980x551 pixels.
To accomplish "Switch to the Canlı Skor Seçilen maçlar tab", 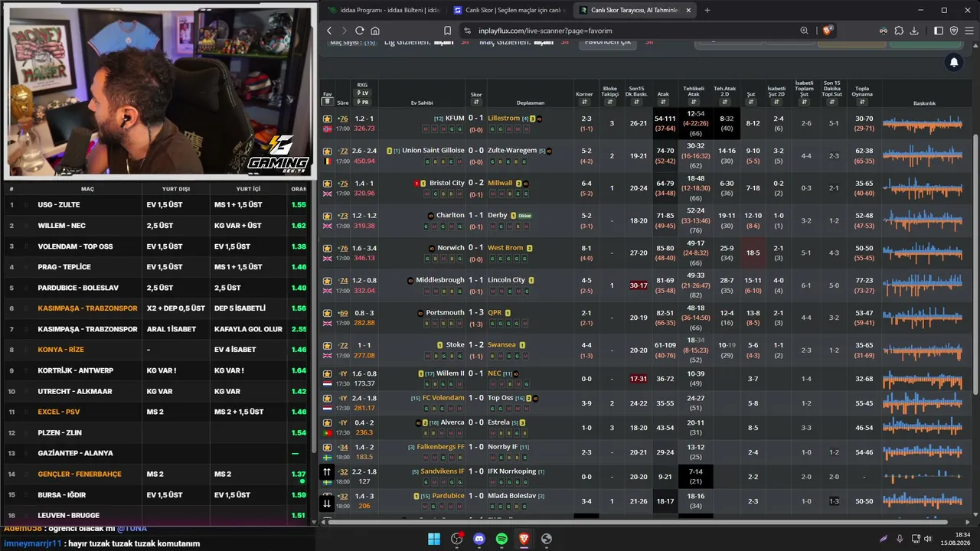I will click(510, 10).
